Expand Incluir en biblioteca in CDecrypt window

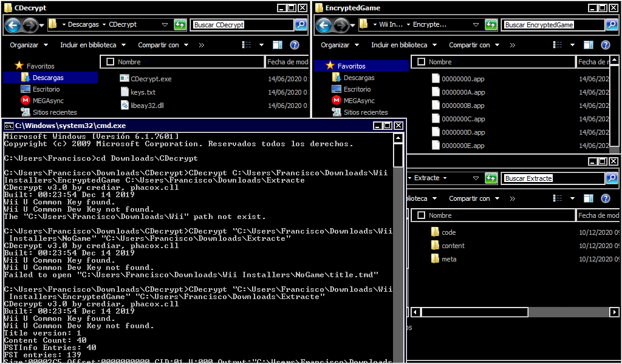(93, 45)
